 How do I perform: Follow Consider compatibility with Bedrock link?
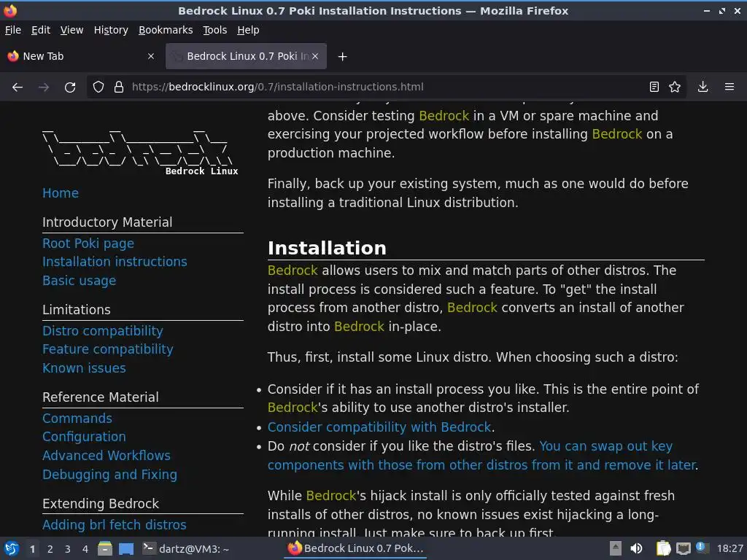coord(379,427)
